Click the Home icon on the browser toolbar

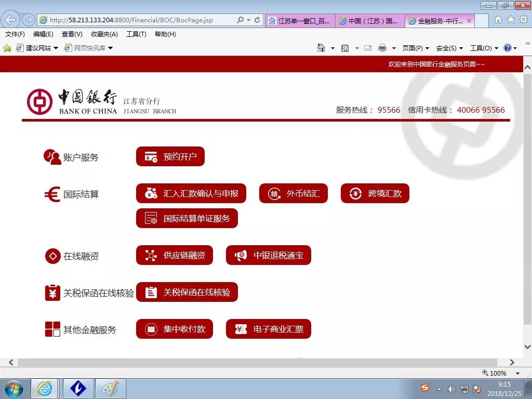[x=321, y=48]
